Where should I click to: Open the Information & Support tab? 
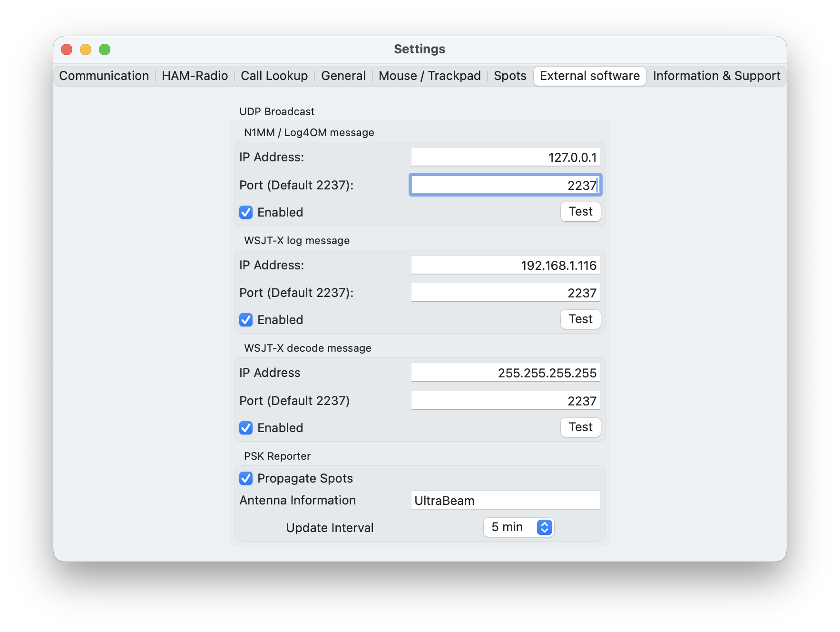coord(716,76)
